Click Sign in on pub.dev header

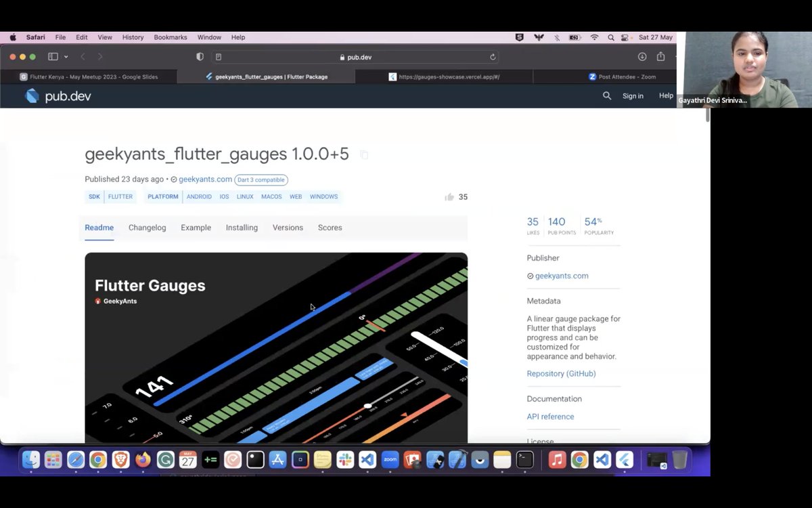point(633,96)
